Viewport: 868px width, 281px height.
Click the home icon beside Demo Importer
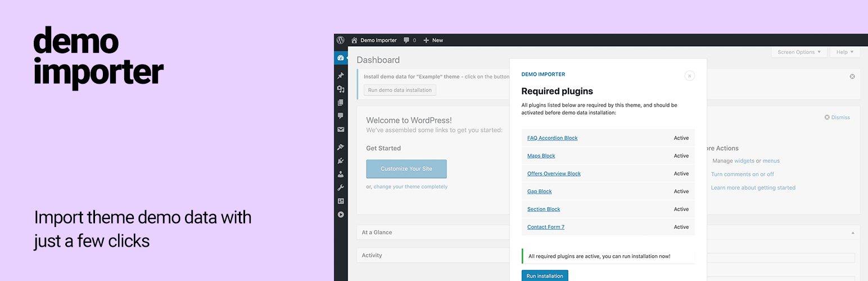(354, 40)
